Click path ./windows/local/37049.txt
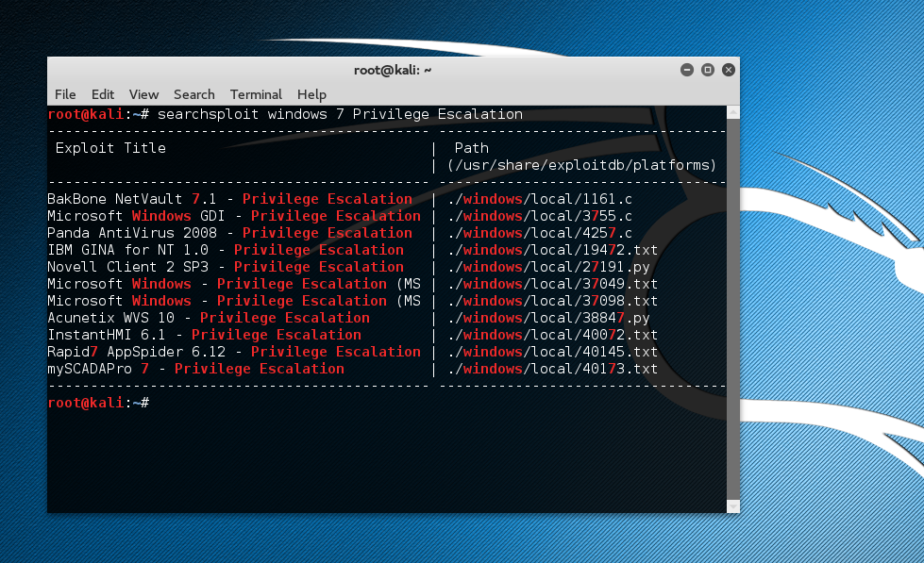 (x=552, y=284)
